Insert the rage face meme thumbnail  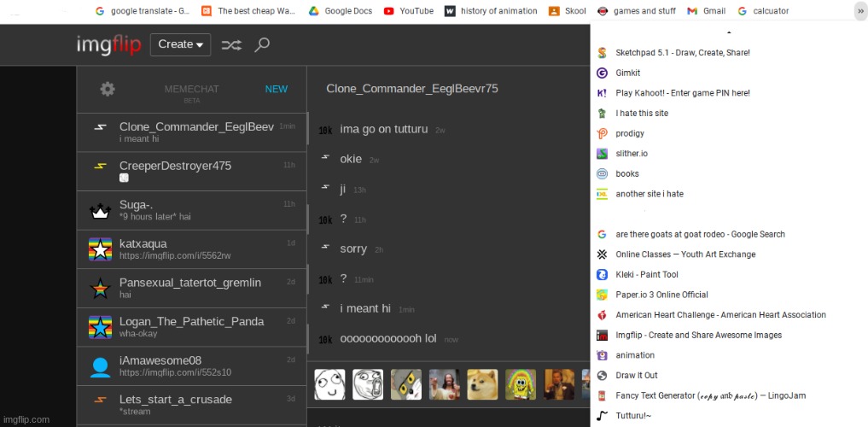(330, 384)
